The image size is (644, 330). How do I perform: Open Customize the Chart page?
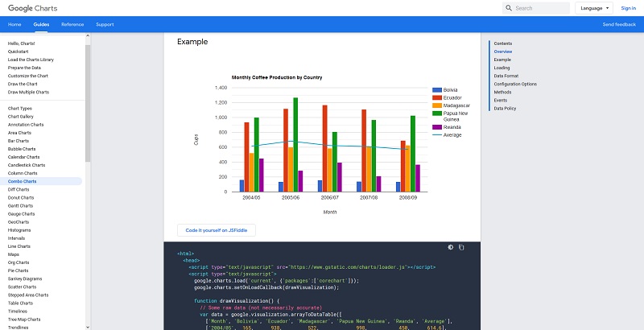click(x=28, y=76)
